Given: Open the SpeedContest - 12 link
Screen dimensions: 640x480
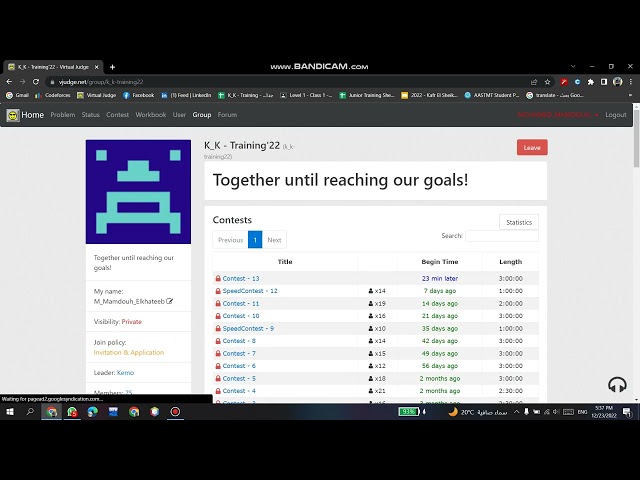Looking at the screenshot, I should tap(249, 291).
